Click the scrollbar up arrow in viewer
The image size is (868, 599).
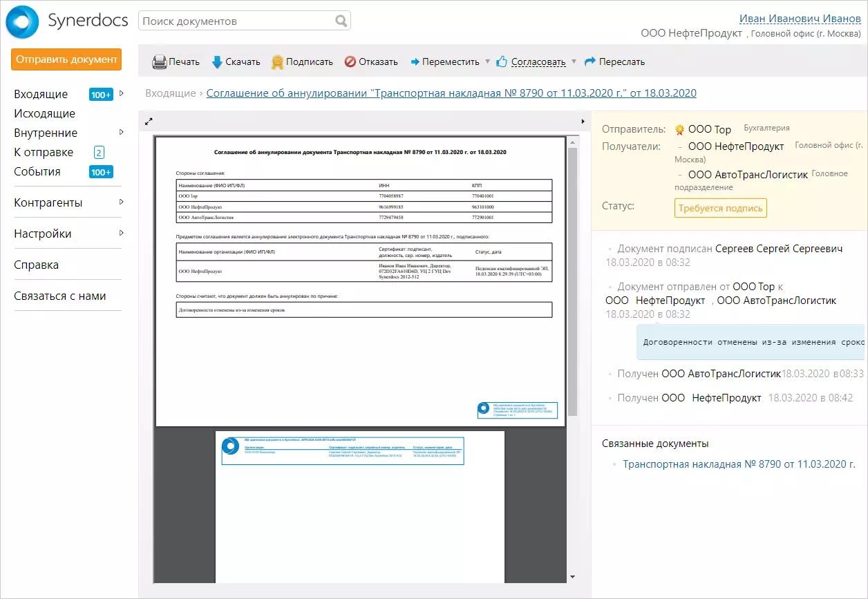[572, 141]
